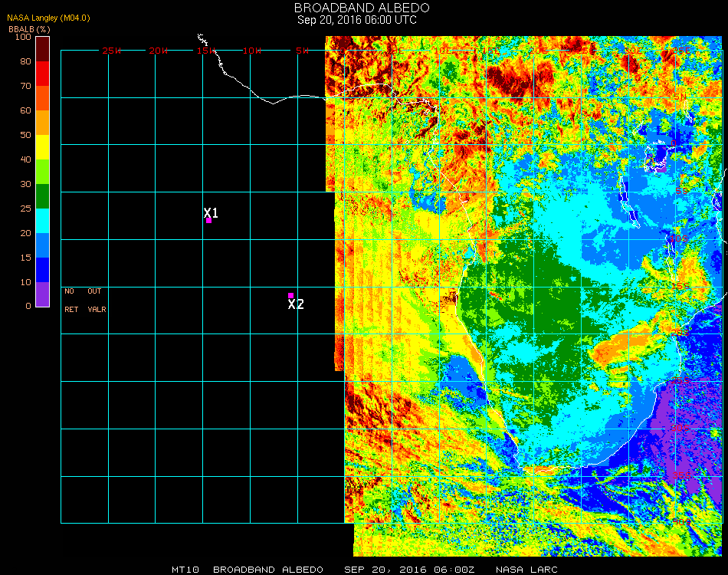Pick the orange 50–60% legend swatch
Screen dimensions: 728x575
[43, 123]
